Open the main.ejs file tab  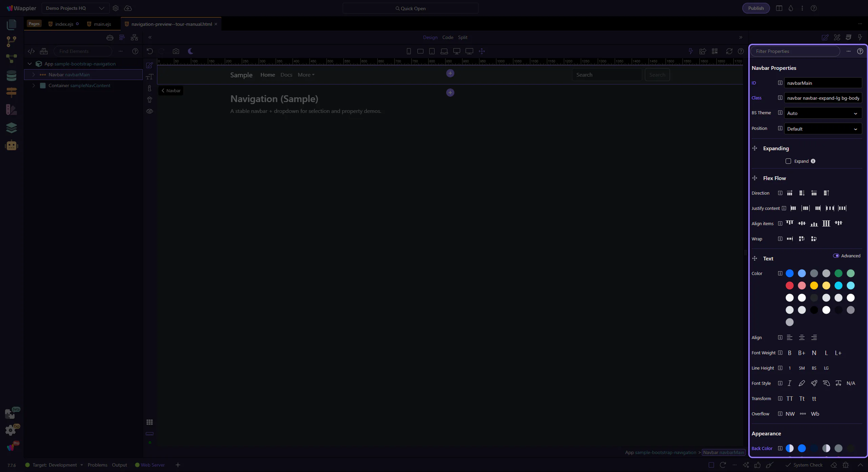pos(102,24)
